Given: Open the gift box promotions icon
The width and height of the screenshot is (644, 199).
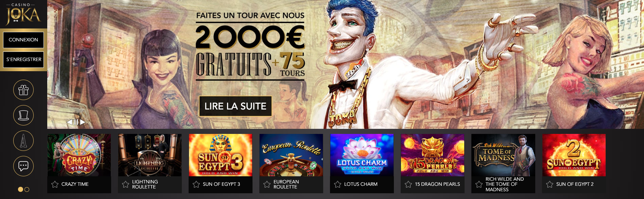Looking at the screenshot, I should click(23, 90).
